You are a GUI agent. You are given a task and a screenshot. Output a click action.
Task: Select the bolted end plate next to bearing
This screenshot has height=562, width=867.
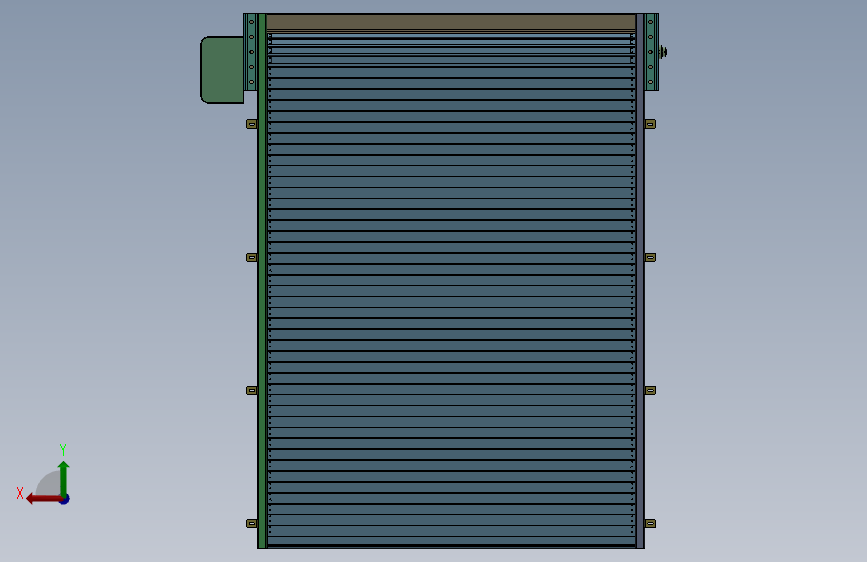[651, 52]
